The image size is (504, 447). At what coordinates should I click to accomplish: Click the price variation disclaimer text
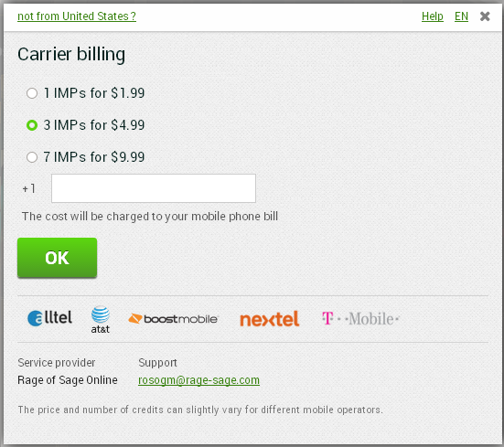pyautogui.click(x=200, y=410)
